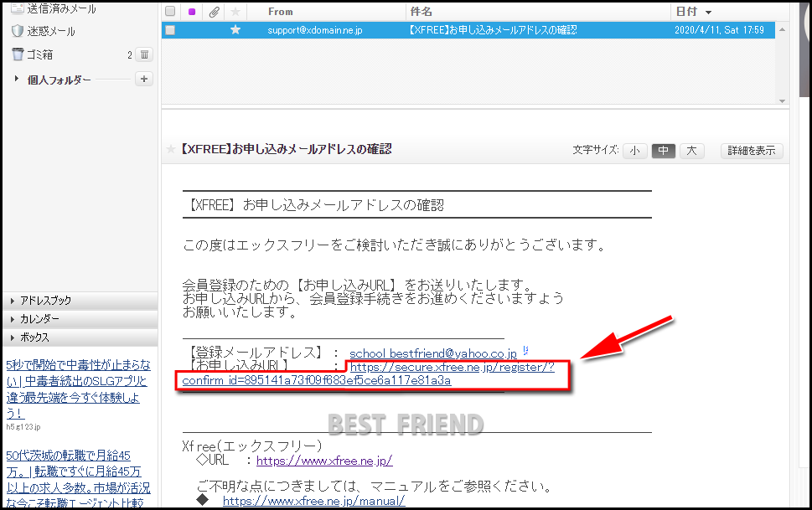
Task: Open the 迷惑メール spam folder
Action: coord(51,32)
